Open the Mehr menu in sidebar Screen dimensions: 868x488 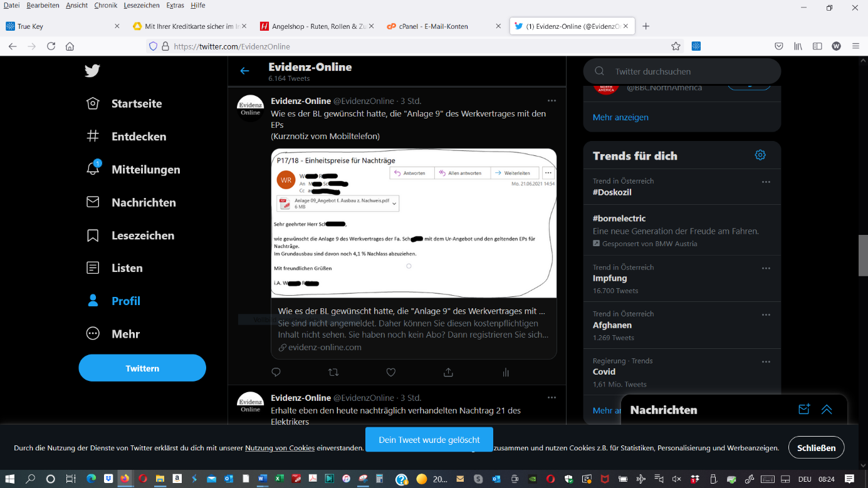[113, 334]
